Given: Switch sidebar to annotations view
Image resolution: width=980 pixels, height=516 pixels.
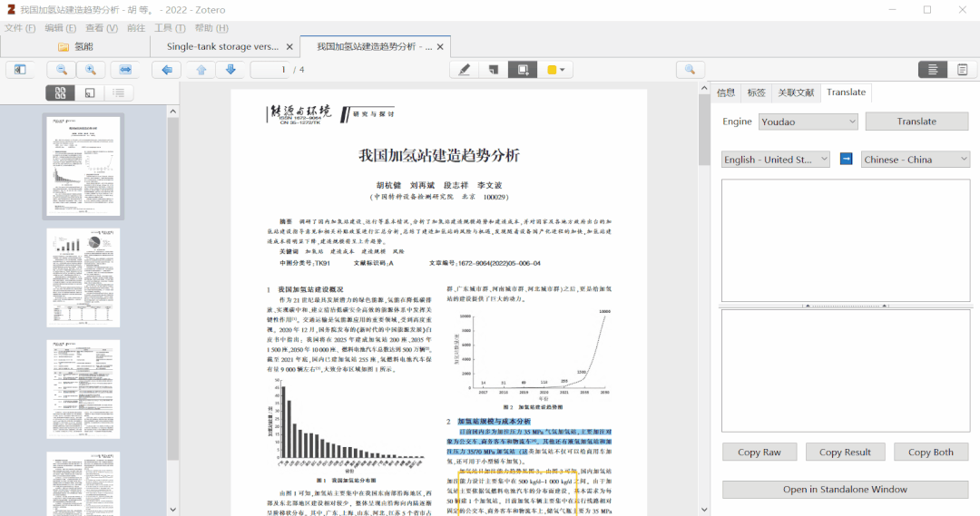Looking at the screenshot, I should point(89,93).
